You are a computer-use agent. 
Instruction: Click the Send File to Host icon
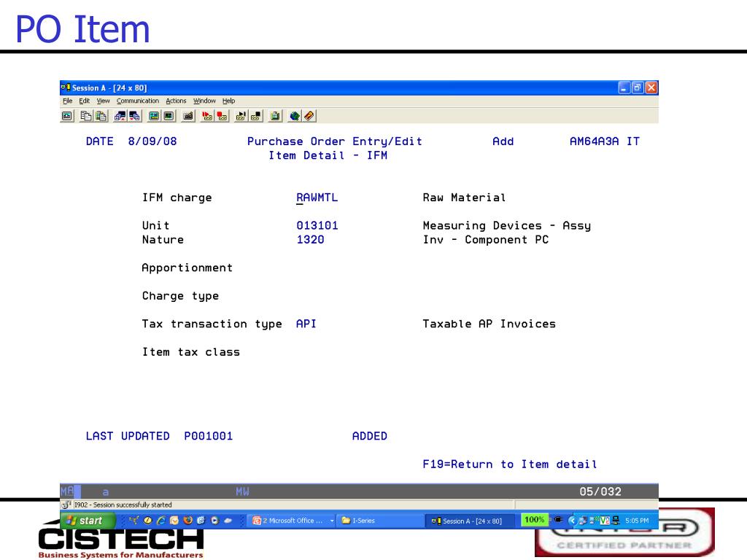tap(120, 116)
